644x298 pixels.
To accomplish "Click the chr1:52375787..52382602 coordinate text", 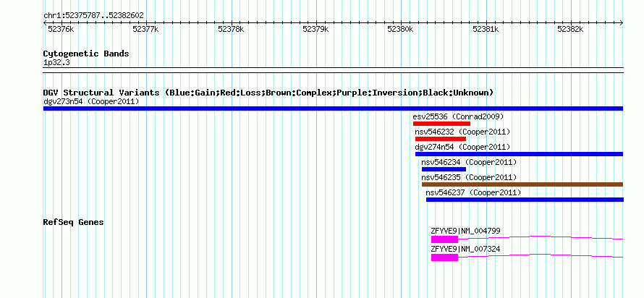I will [93, 16].
